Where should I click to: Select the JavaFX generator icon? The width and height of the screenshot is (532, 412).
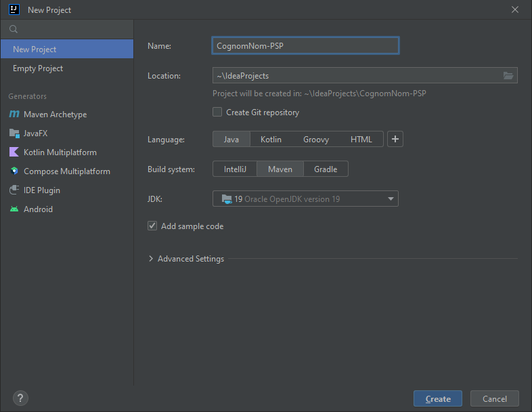click(14, 133)
